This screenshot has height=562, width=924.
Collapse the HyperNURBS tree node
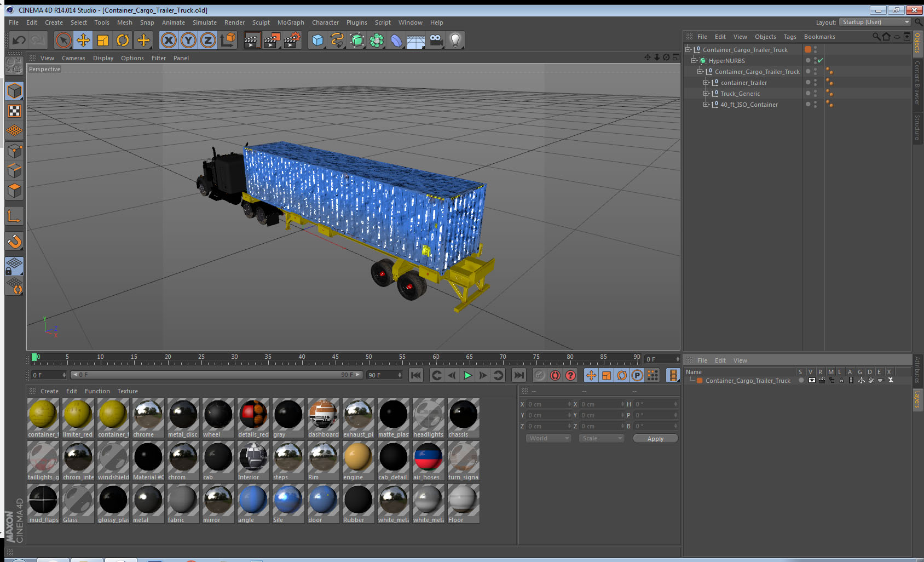click(694, 60)
